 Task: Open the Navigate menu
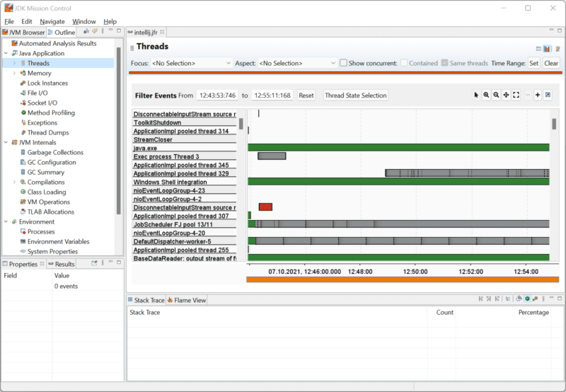click(52, 21)
